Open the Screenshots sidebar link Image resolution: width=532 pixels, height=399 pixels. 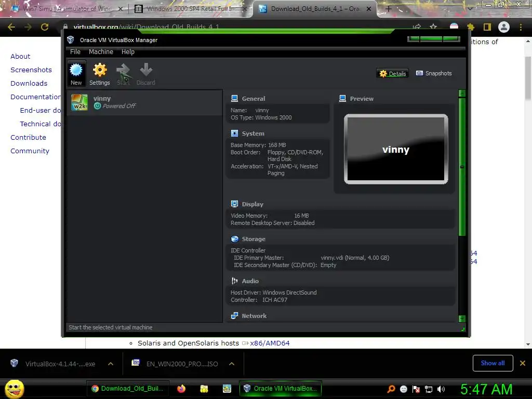[31, 70]
